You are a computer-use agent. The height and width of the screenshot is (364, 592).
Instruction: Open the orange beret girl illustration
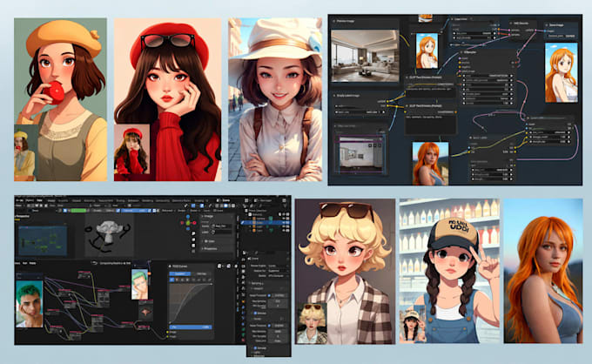[60, 99]
